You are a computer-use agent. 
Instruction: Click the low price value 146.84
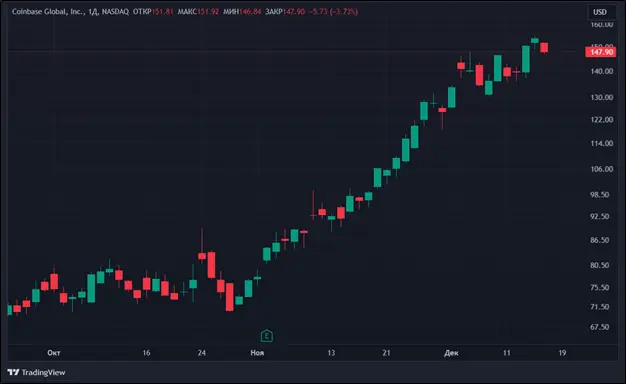pos(250,12)
